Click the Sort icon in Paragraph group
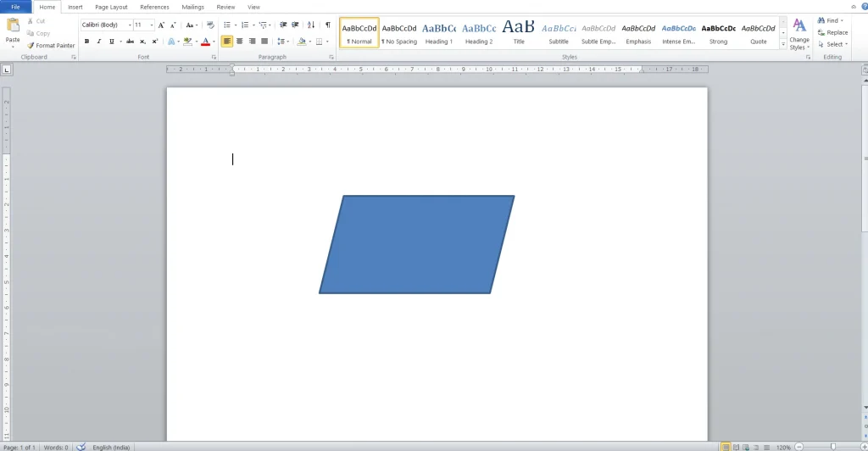Image resolution: width=868 pixels, height=451 pixels. (x=310, y=25)
